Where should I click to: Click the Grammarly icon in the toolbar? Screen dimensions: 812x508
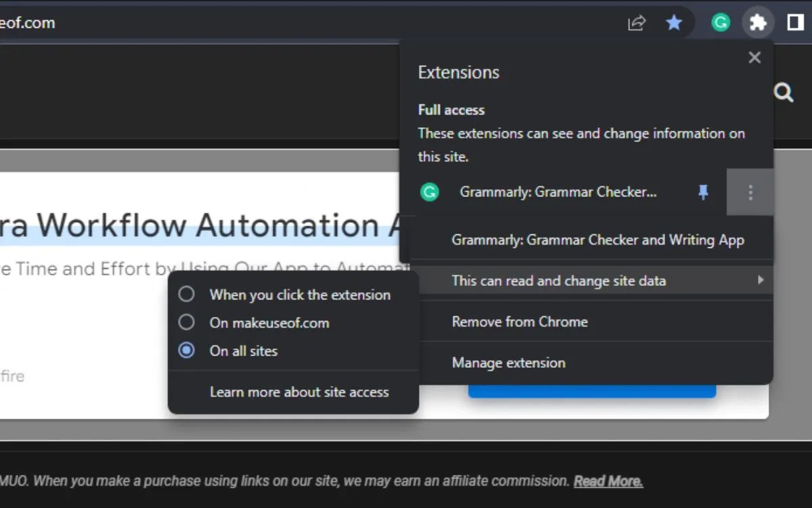(x=720, y=22)
